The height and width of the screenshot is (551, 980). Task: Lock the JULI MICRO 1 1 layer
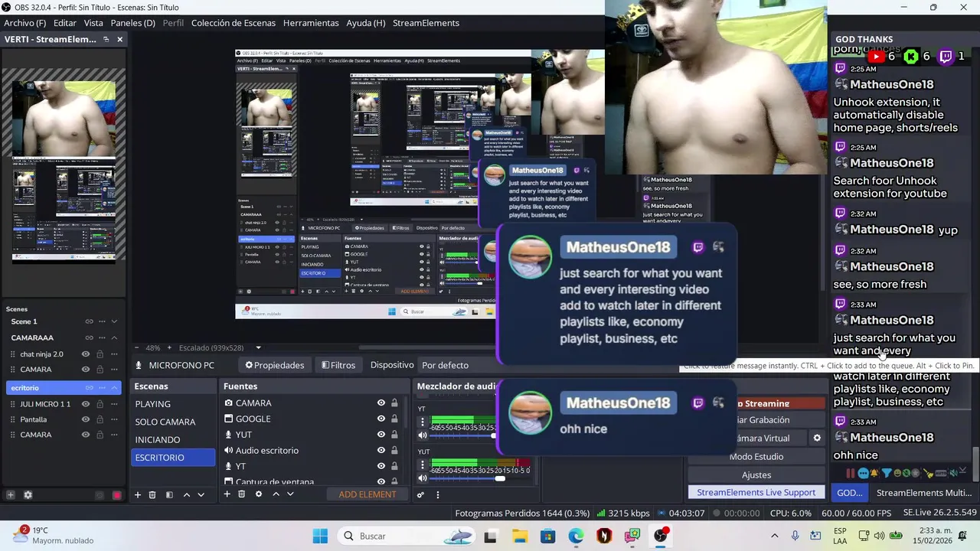99,404
